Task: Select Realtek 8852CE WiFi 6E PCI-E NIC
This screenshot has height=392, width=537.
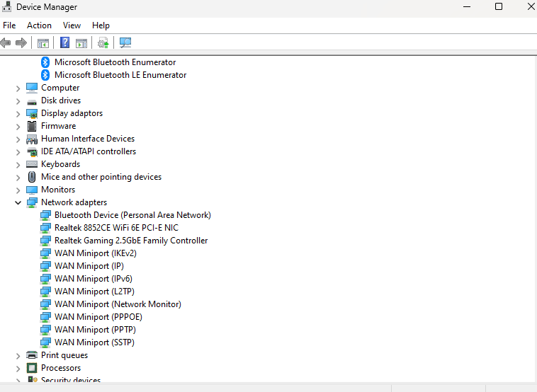Action: coord(116,228)
